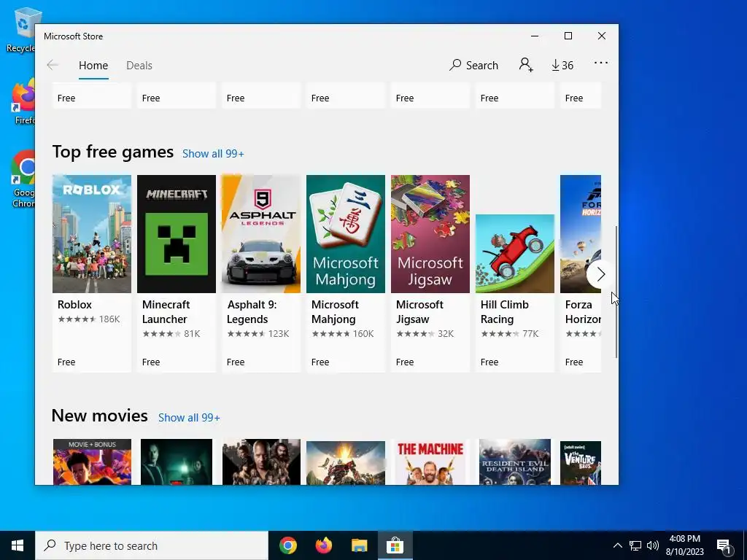This screenshot has height=560, width=747.
Task: Show all 99+ new movies
Action: (189, 417)
